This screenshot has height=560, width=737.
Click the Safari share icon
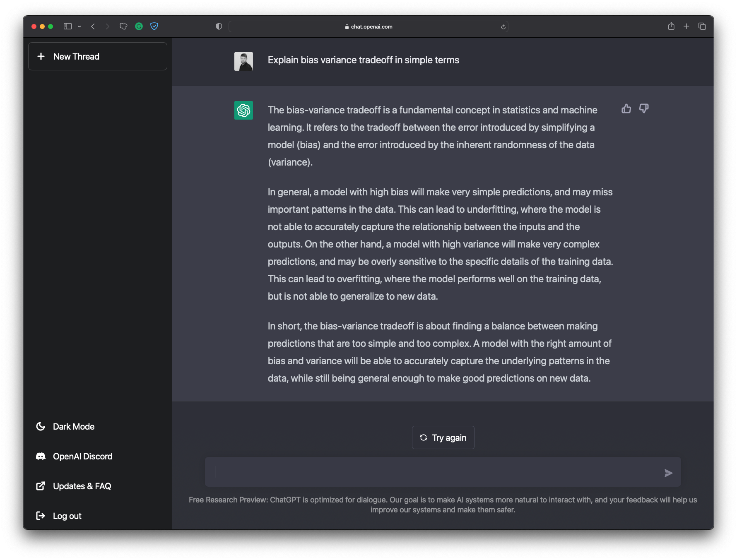tap(671, 26)
